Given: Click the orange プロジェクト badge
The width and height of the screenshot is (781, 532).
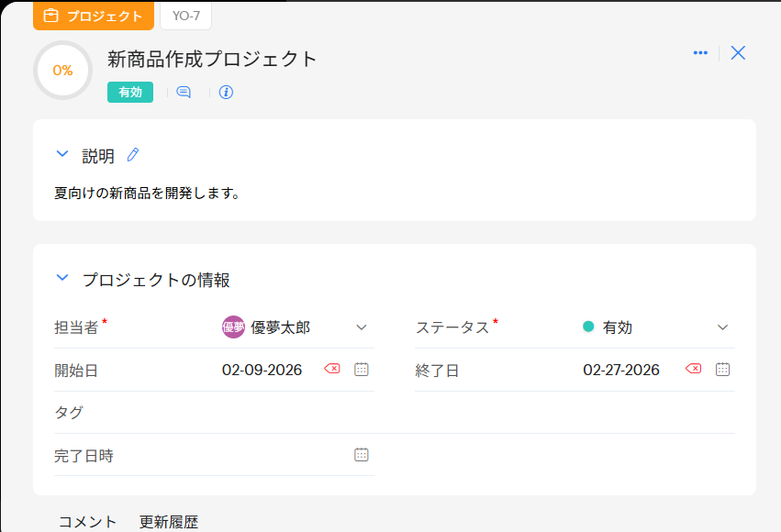Looking at the screenshot, I should coord(94,16).
